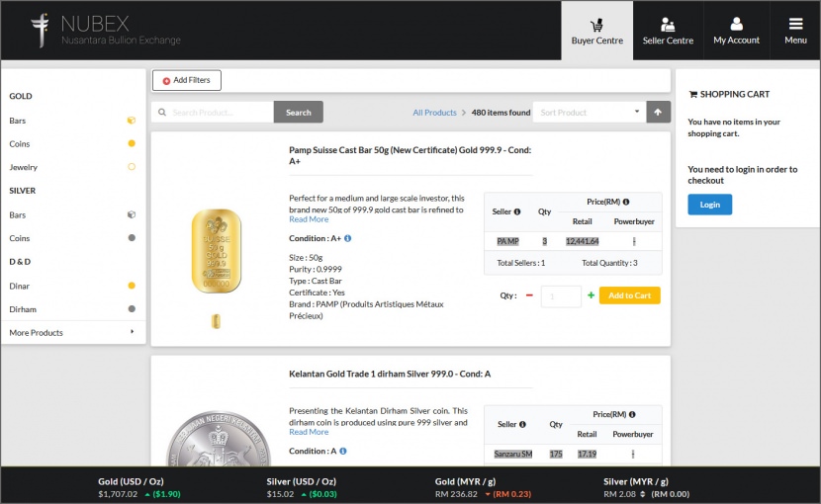
Task: Click the retail price 17.19
Action: (x=587, y=454)
